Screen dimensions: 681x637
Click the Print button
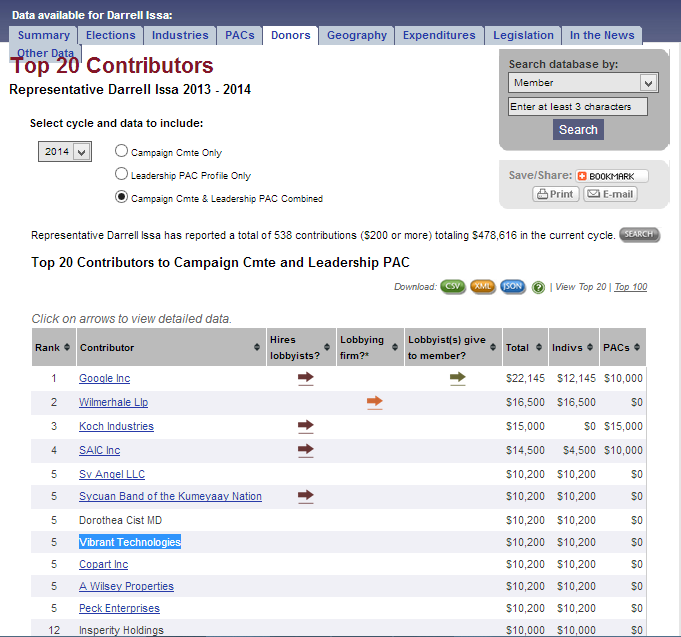coord(555,194)
